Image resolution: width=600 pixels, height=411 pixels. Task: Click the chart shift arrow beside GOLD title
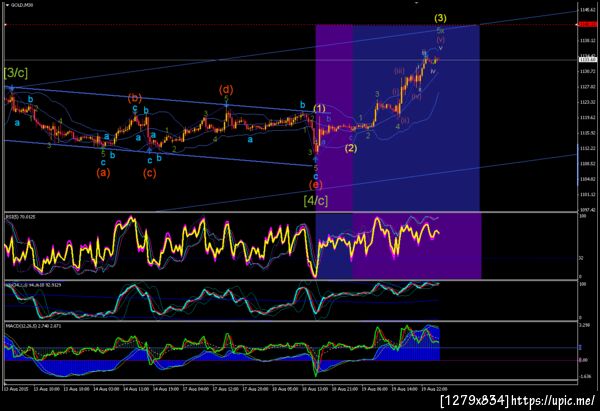pos(8,5)
